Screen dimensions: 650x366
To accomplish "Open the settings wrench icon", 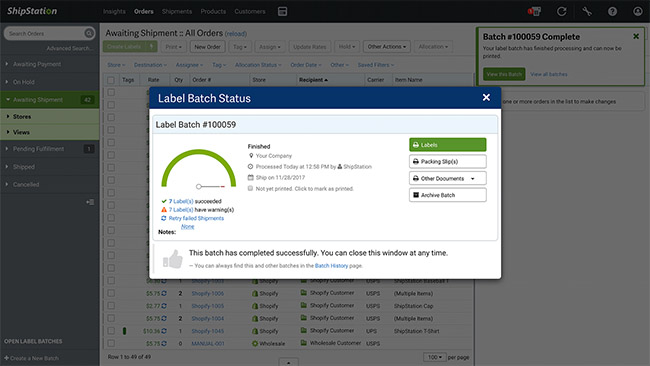I will [x=587, y=12].
